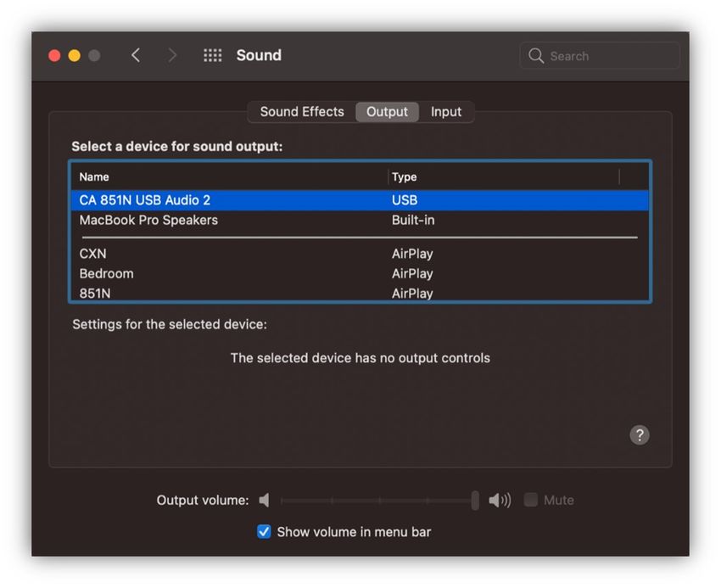Image resolution: width=721 pixels, height=588 pixels.
Task: Select the Output tab
Action: (x=387, y=112)
